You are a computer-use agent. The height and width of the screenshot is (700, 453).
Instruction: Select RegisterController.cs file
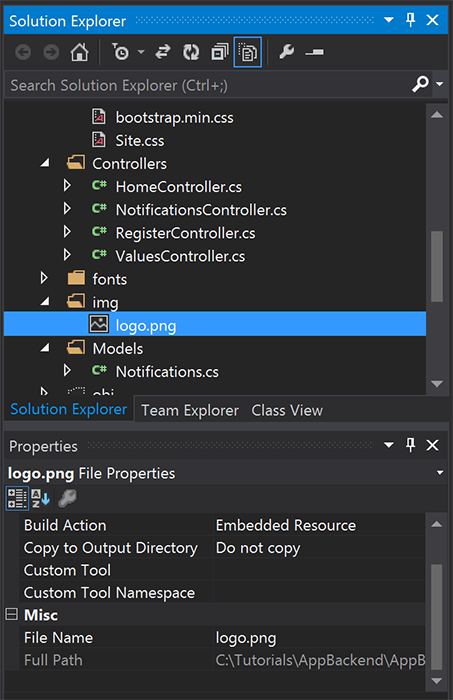click(x=185, y=233)
